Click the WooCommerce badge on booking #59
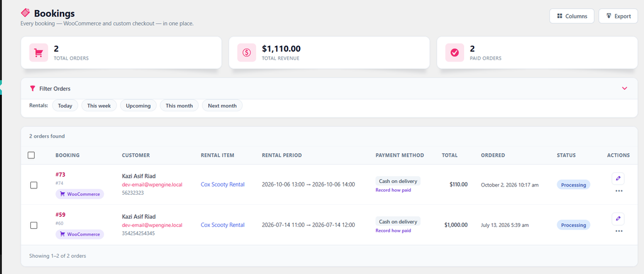Viewport: 644px width, 274px height. 80,234
